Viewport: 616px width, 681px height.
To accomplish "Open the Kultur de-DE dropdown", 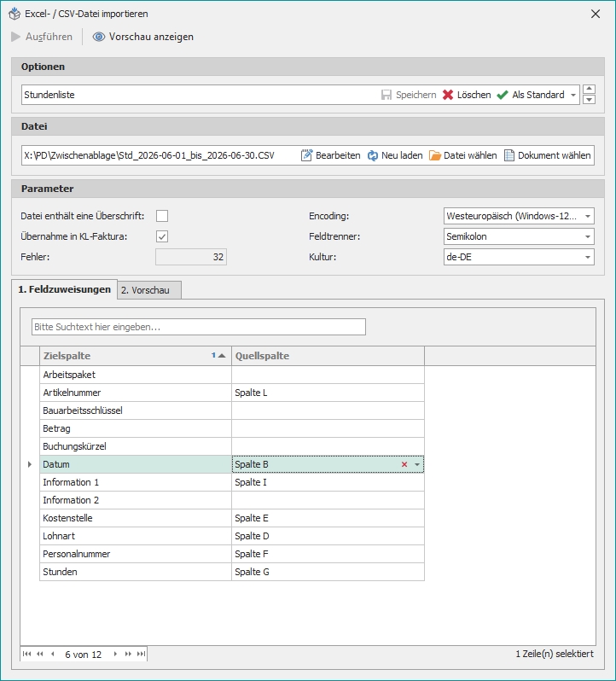I will (587, 257).
